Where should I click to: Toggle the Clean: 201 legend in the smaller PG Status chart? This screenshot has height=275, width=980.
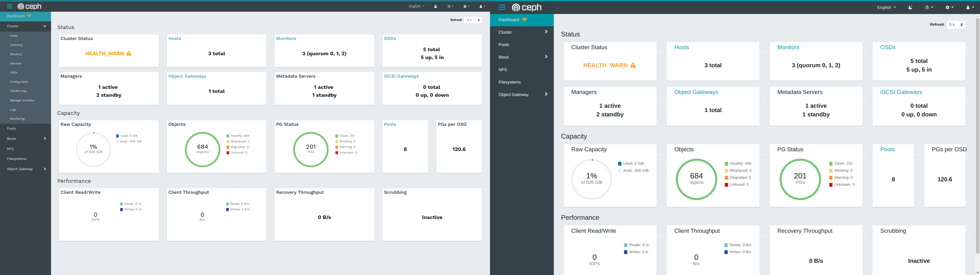click(345, 136)
